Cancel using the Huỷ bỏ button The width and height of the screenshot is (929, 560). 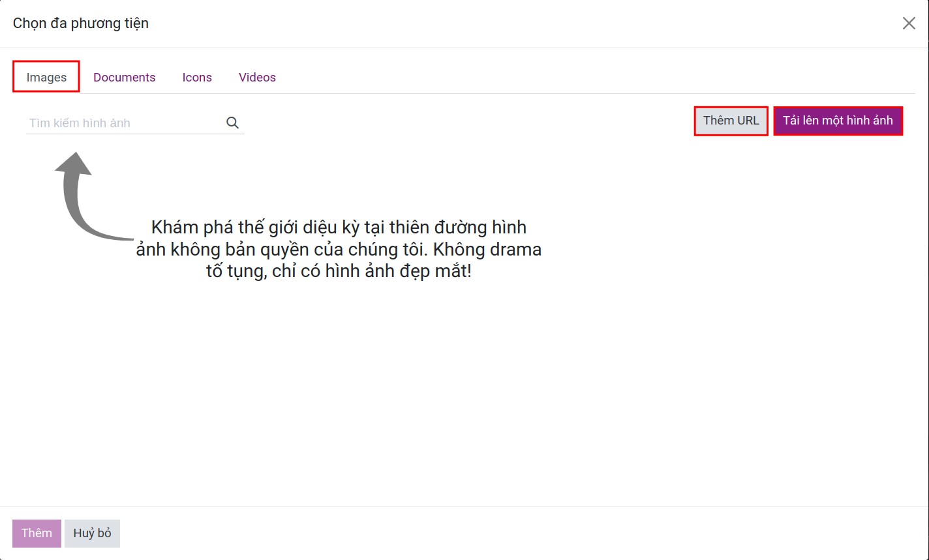92,533
